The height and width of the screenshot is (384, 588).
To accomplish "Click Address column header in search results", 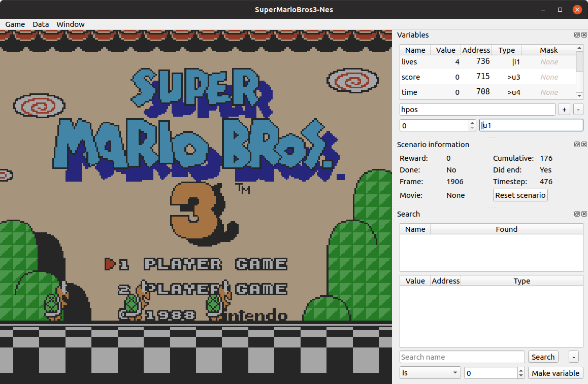I will 445,281.
